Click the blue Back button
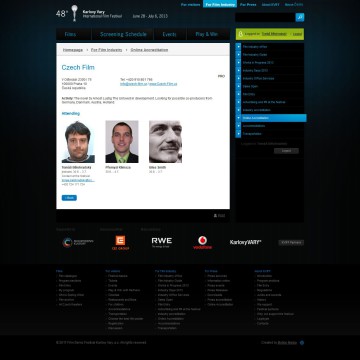Screen dimensions: 360x360 [69, 198]
